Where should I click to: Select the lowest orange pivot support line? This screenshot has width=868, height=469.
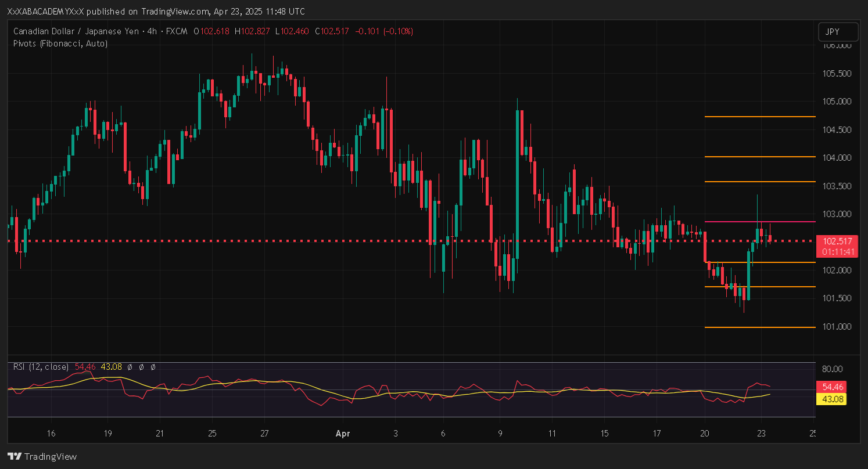(759, 327)
